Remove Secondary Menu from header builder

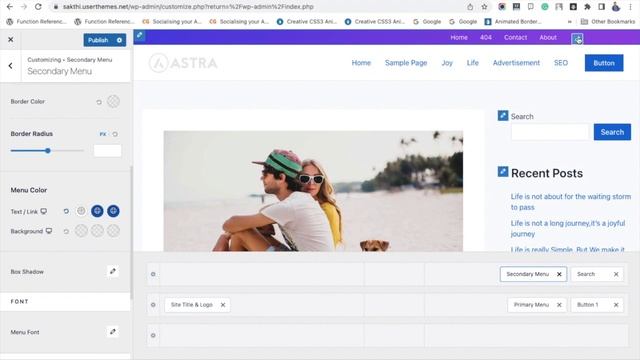click(x=559, y=274)
